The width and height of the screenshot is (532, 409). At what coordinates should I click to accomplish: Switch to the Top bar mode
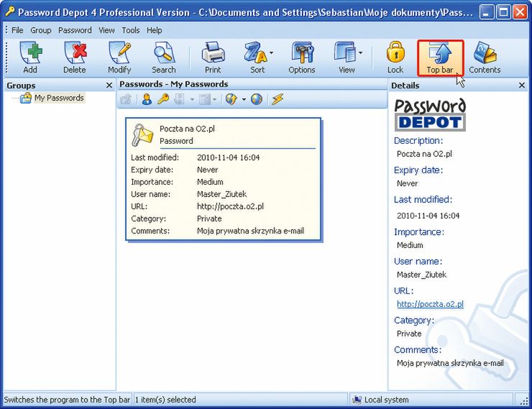(x=440, y=58)
